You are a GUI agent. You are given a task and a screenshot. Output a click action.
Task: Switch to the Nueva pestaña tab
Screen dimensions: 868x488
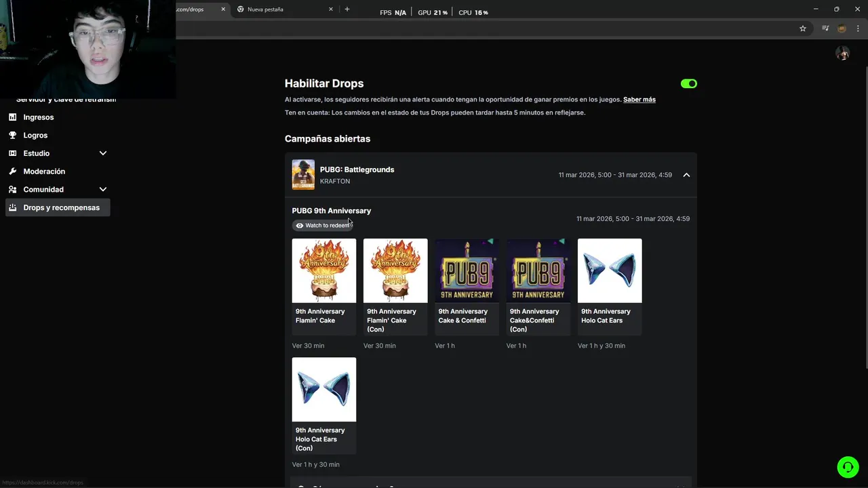pos(285,9)
